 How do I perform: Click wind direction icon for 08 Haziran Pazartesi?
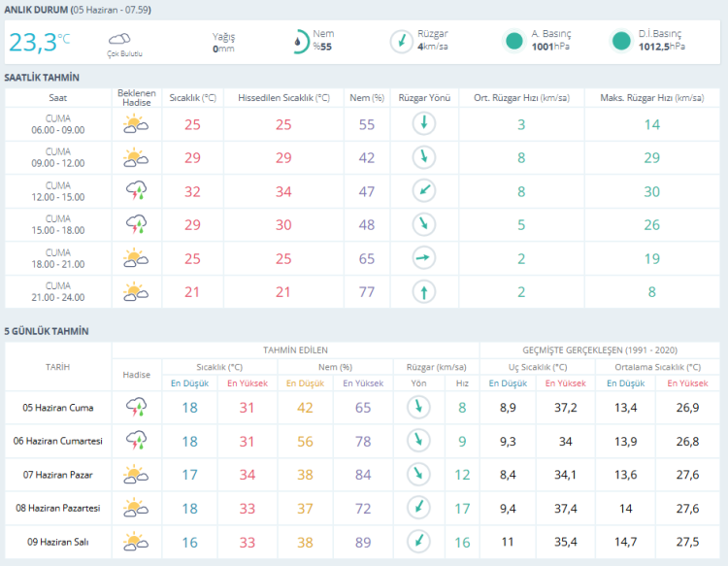[418, 508]
